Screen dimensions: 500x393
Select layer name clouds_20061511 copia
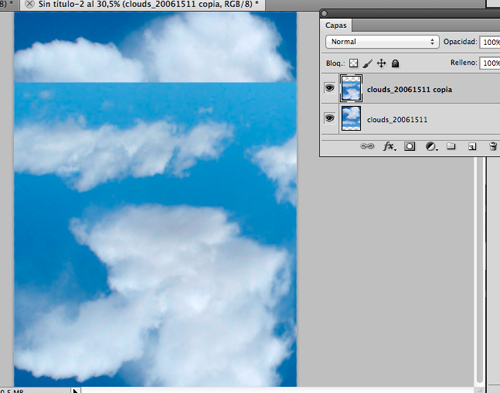(409, 89)
